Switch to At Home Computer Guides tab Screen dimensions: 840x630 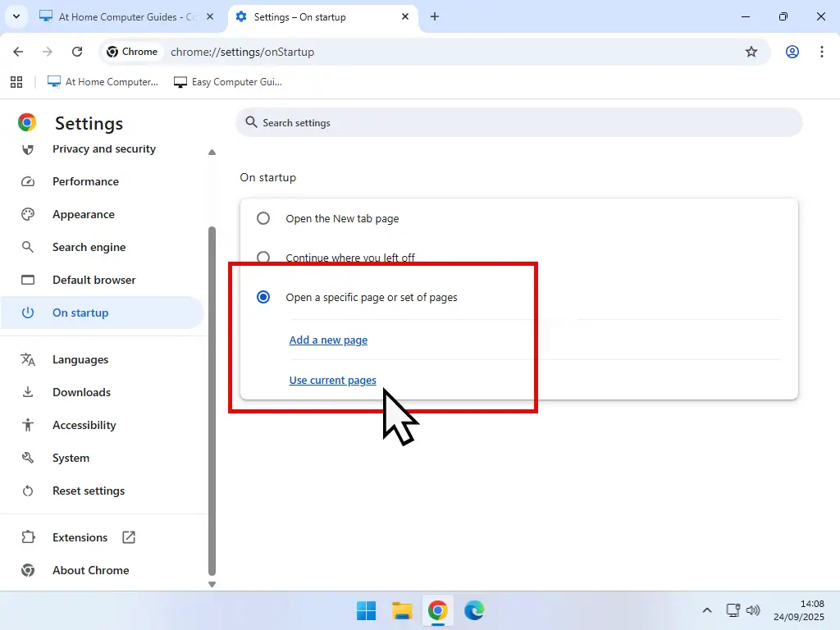127,16
